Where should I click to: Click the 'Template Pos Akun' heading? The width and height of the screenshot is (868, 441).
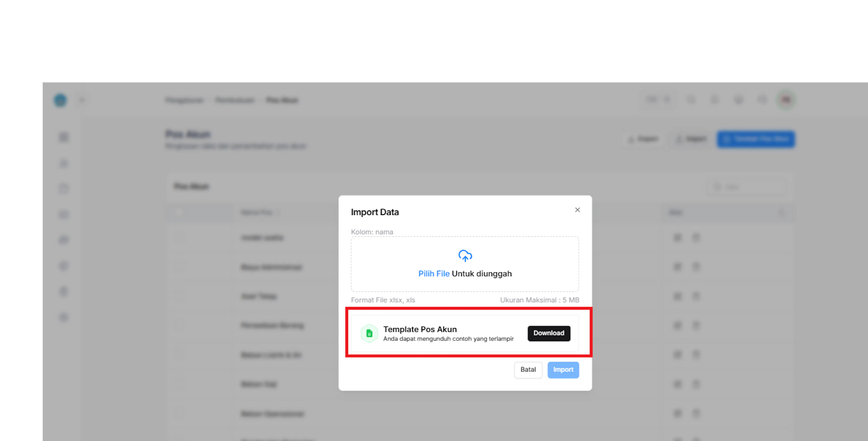point(420,329)
